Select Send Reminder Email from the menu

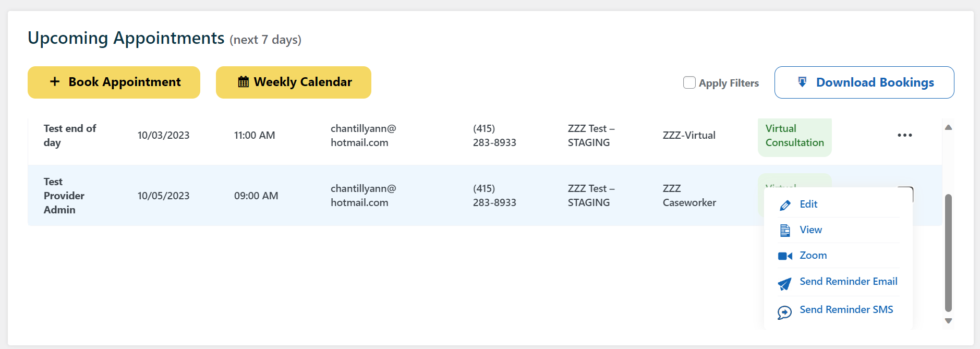click(x=848, y=282)
